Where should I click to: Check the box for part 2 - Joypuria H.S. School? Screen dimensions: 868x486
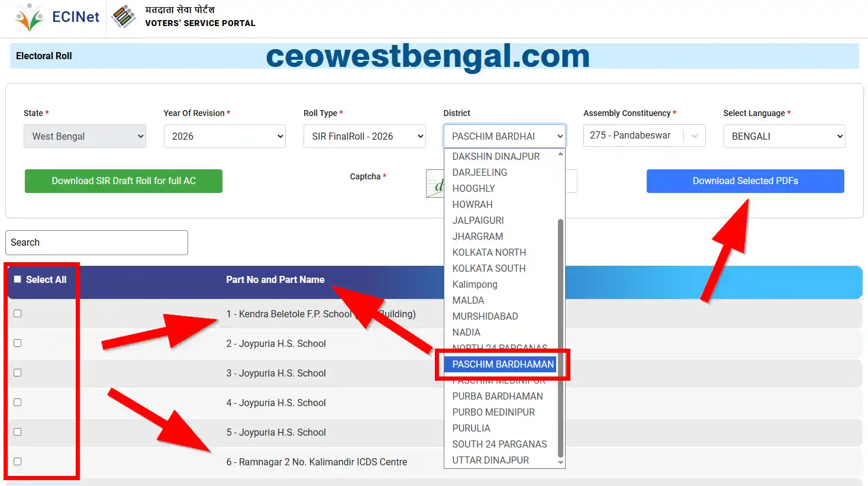pos(18,343)
